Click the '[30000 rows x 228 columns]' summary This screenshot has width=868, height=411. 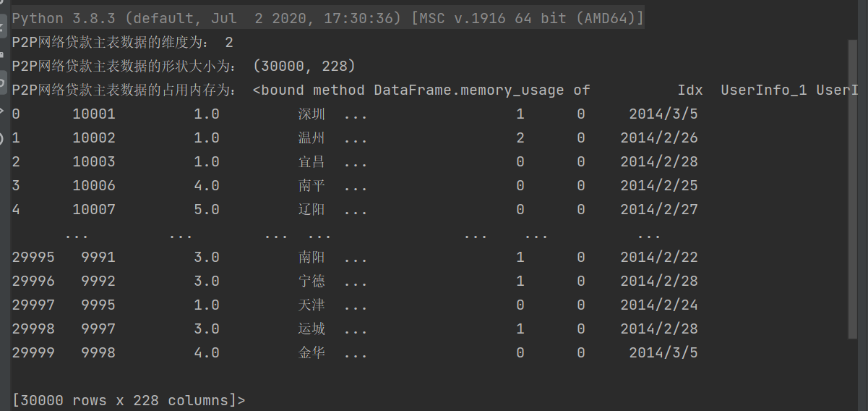point(129,400)
